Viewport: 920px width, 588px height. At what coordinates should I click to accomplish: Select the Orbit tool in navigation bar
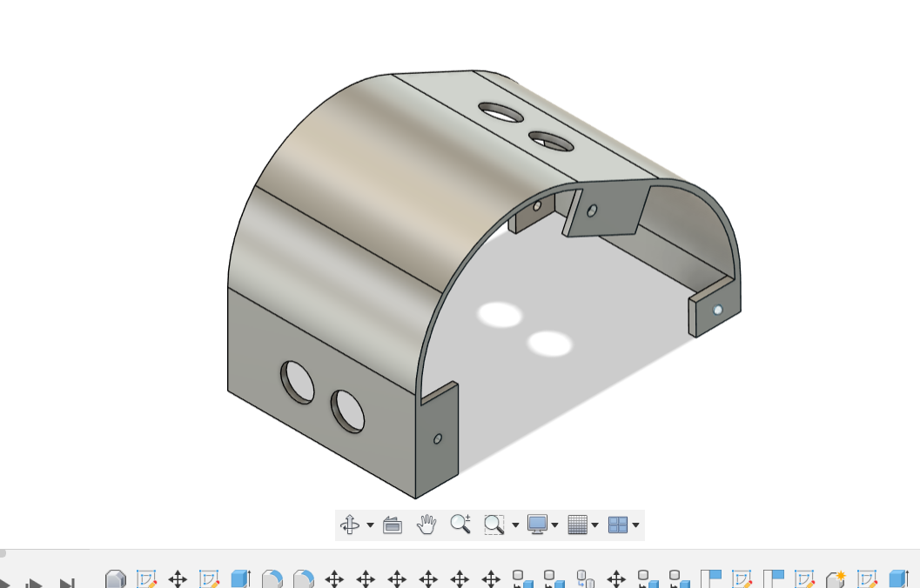click(350, 525)
